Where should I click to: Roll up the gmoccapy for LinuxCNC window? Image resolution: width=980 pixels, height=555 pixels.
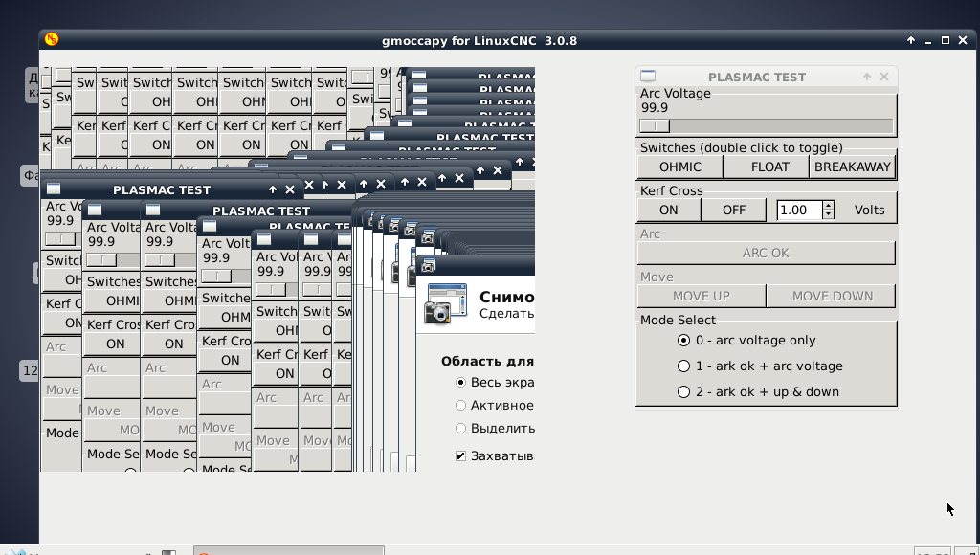click(x=911, y=40)
